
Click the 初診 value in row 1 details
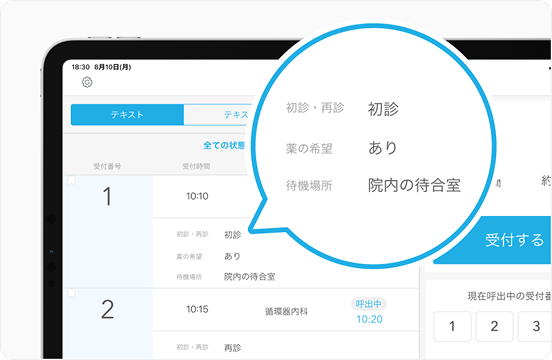pos(233,235)
